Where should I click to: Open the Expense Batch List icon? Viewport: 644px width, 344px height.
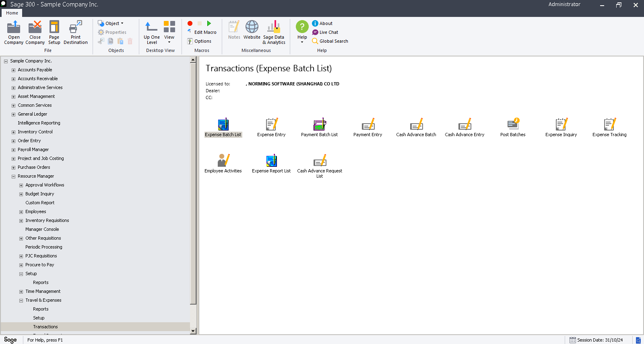tap(223, 124)
